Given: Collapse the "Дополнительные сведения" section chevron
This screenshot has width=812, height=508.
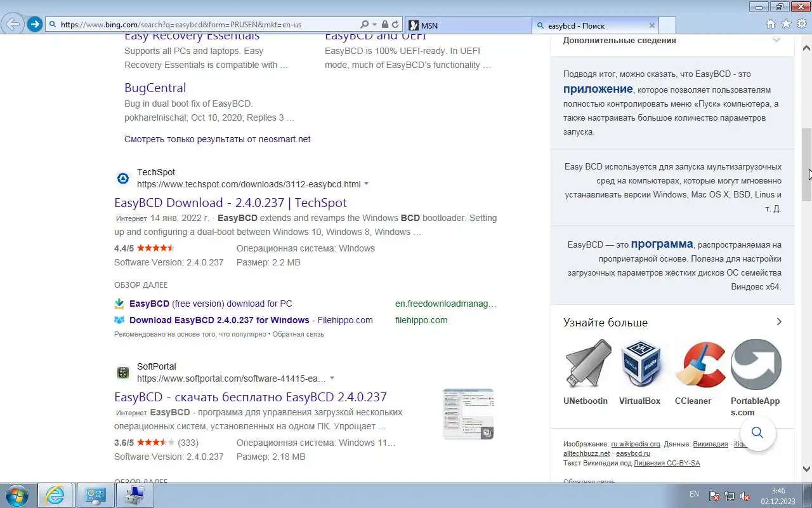Looking at the screenshot, I should (776, 40).
